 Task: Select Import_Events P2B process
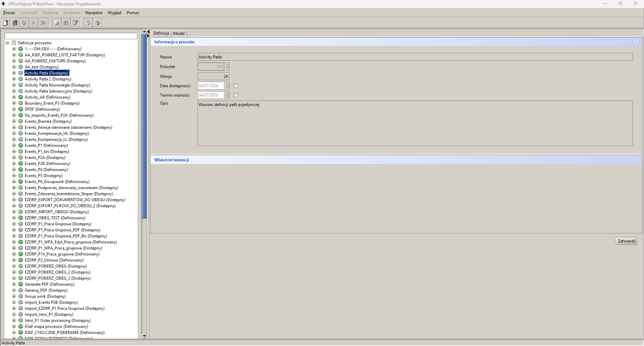[51, 302]
